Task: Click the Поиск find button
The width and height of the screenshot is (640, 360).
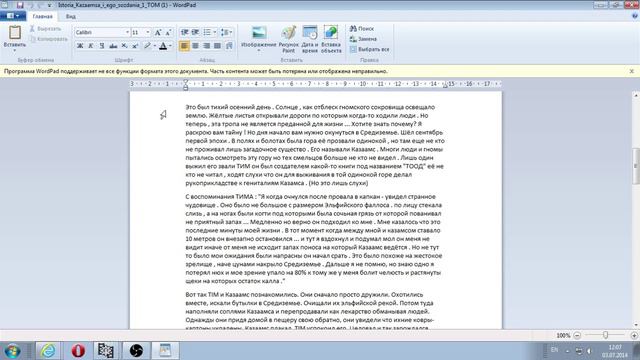Action: point(362,29)
